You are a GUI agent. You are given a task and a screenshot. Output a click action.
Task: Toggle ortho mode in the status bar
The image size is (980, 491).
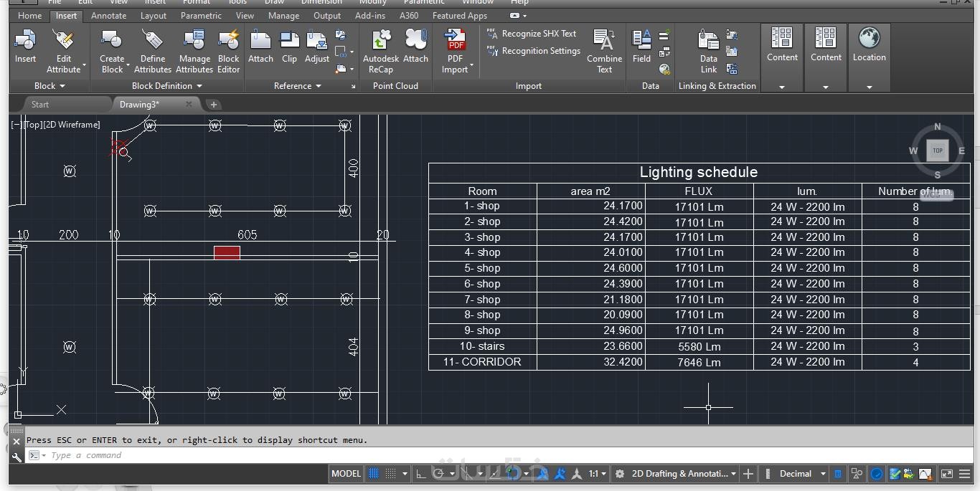(x=421, y=474)
